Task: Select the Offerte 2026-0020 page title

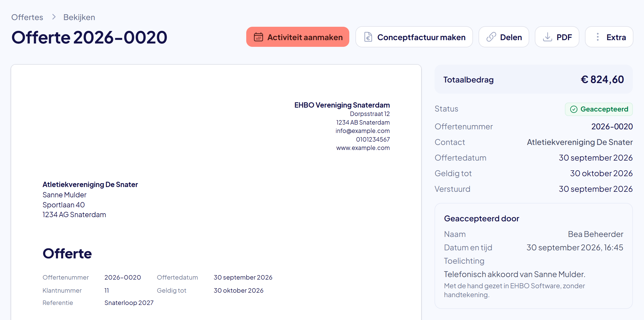Action: pos(89,37)
